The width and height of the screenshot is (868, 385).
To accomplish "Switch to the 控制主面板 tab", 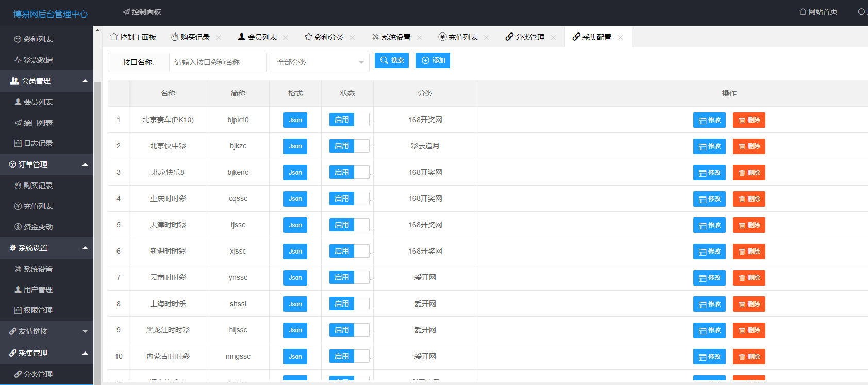I will (x=133, y=37).
